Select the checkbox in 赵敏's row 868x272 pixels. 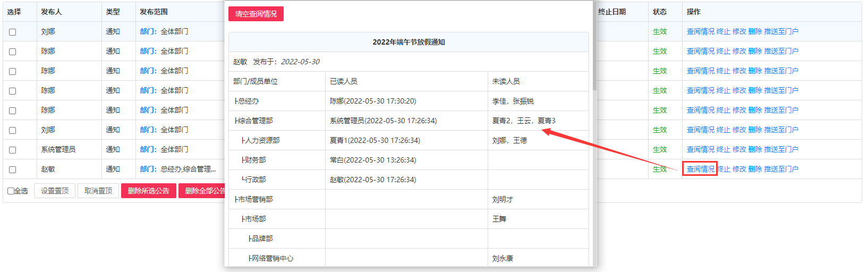tap(12, 169)
